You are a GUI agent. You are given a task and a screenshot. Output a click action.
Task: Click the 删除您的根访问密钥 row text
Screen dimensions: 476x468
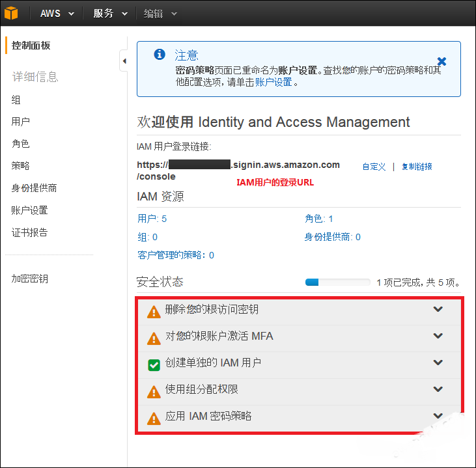point(212,310)
